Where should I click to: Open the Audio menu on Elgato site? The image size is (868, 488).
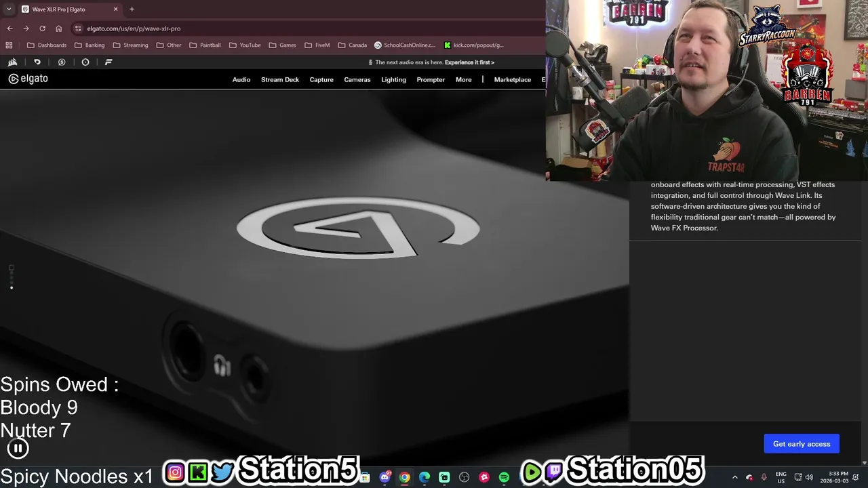pyautogui.click(x=241, y=79)
